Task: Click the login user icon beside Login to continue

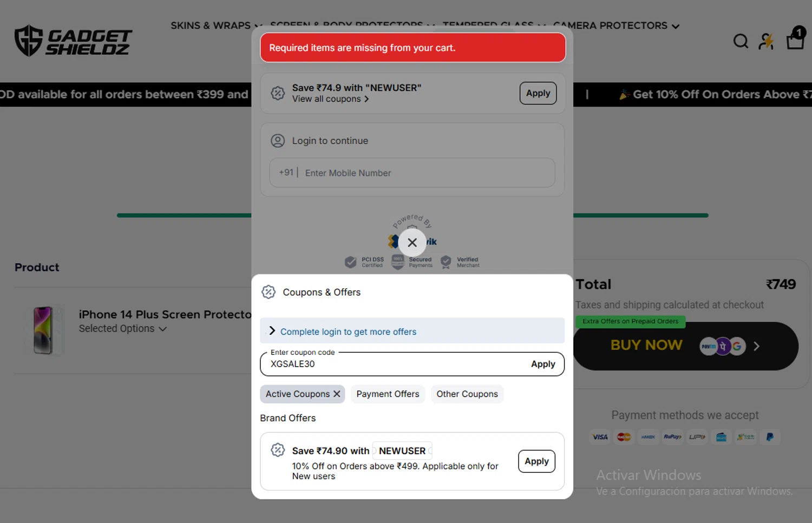Action: pos(278,141)
